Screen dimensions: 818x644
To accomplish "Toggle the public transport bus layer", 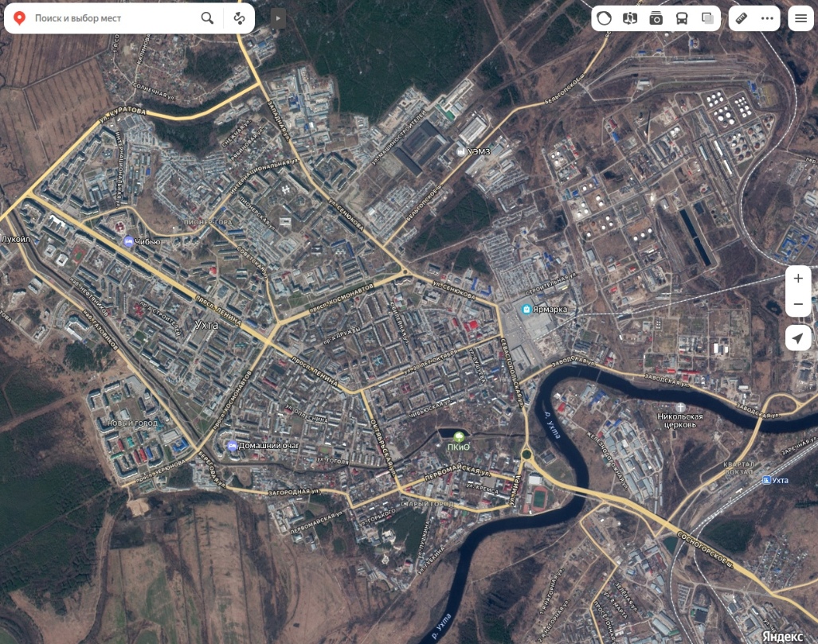I will (681, 18).
